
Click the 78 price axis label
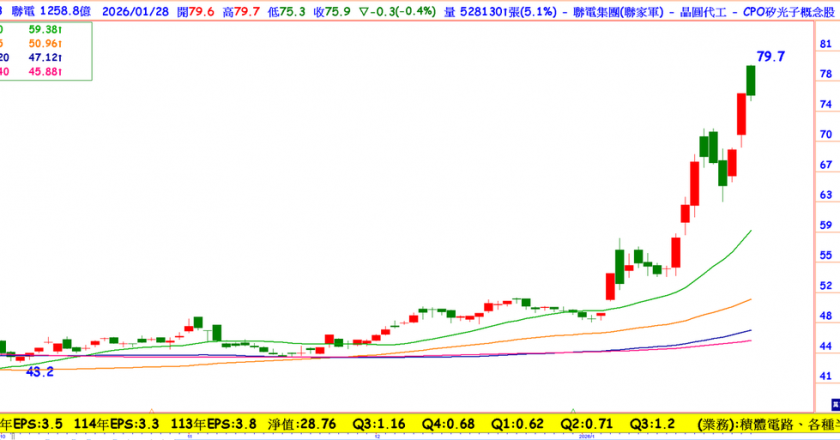tap(826, 74)
